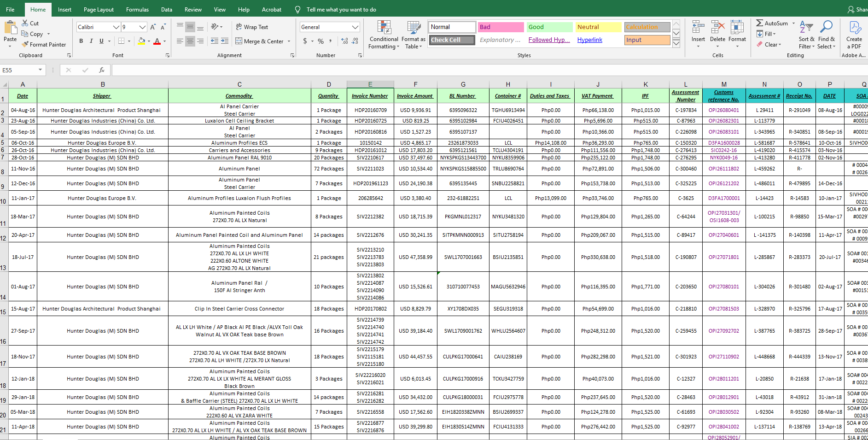The width and height of the screenshot is (868, 440).
Task: Open the Formulas ribbon tab
Action: [x=137, y=9]
